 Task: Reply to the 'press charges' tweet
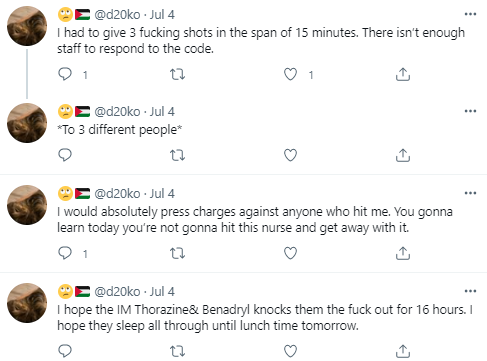65,253
